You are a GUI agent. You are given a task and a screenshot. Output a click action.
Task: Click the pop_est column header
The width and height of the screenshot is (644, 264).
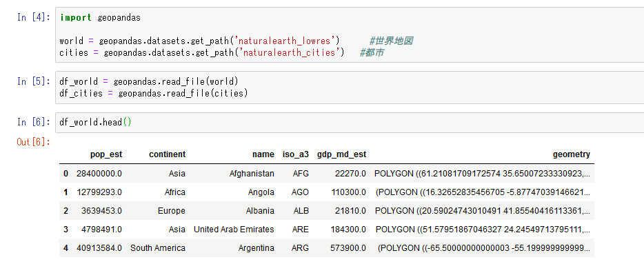click(x=106, y=154)
